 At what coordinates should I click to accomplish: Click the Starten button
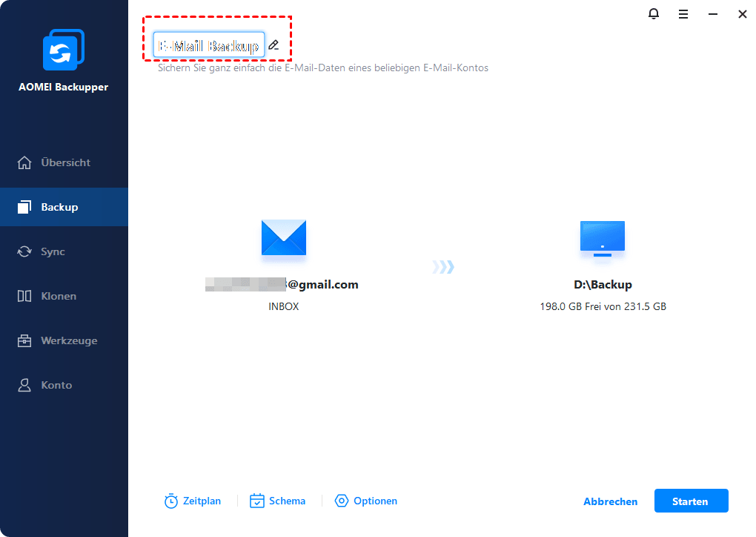(x=691, y=501)
